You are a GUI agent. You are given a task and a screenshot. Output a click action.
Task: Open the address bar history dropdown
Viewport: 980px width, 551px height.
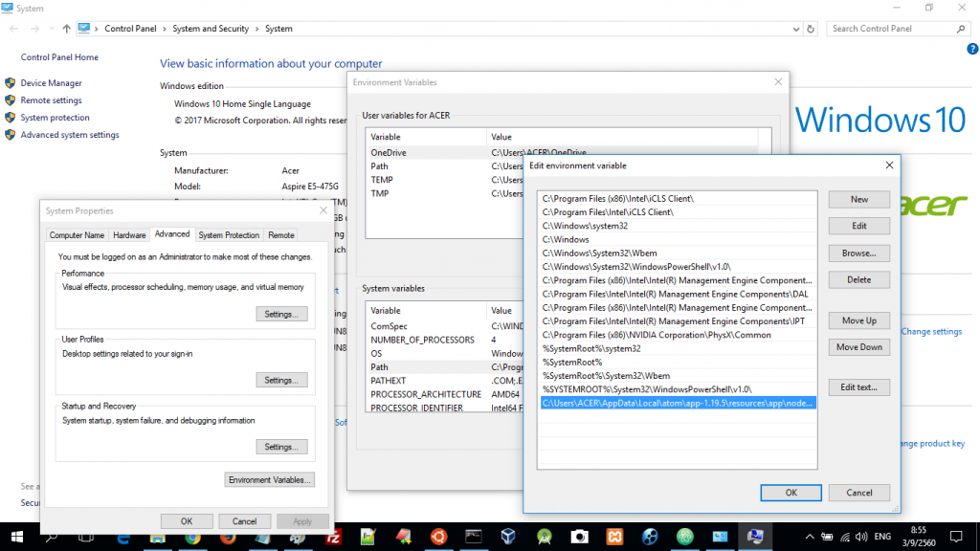click(x=795, y=29)
